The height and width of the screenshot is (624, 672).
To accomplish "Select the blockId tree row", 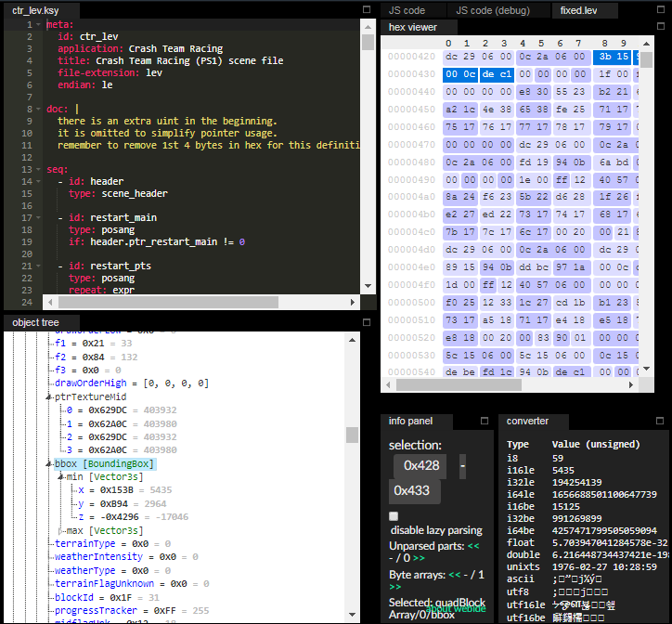I will pyautogui.click(x=107, y=598).
